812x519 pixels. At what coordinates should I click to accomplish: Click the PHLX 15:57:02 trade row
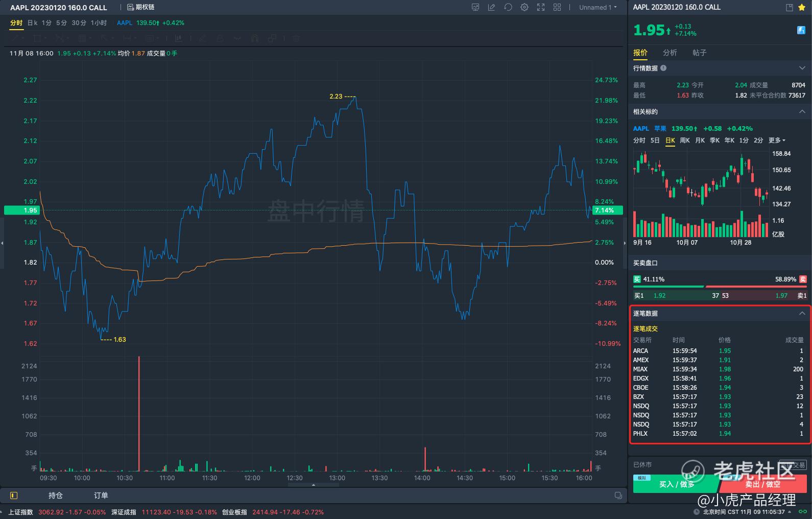tap(719, 434)
